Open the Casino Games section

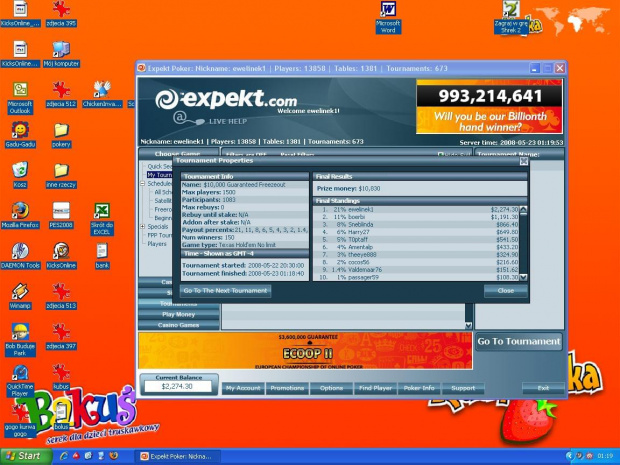[179, 325]
